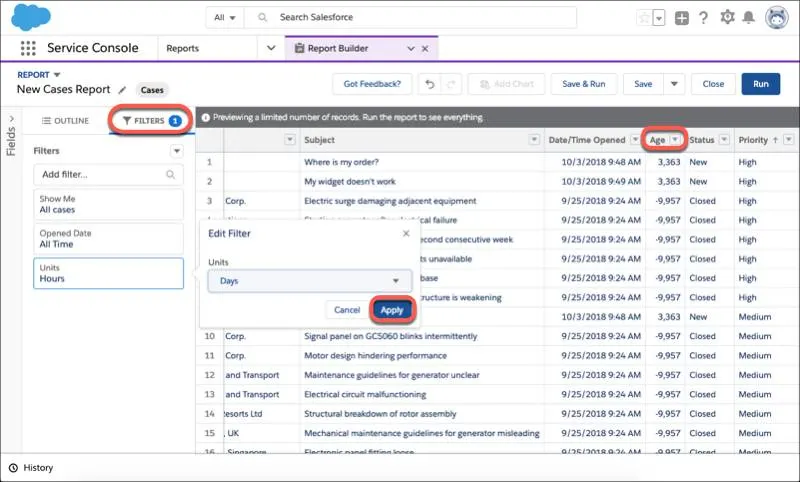Expand the Fields side panel

pos(11,135)
